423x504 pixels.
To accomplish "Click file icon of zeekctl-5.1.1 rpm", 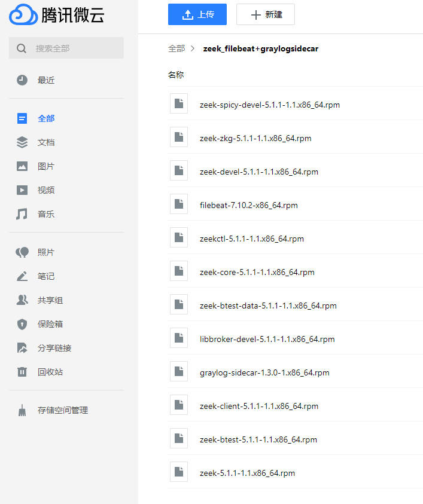I will (179, 237).
